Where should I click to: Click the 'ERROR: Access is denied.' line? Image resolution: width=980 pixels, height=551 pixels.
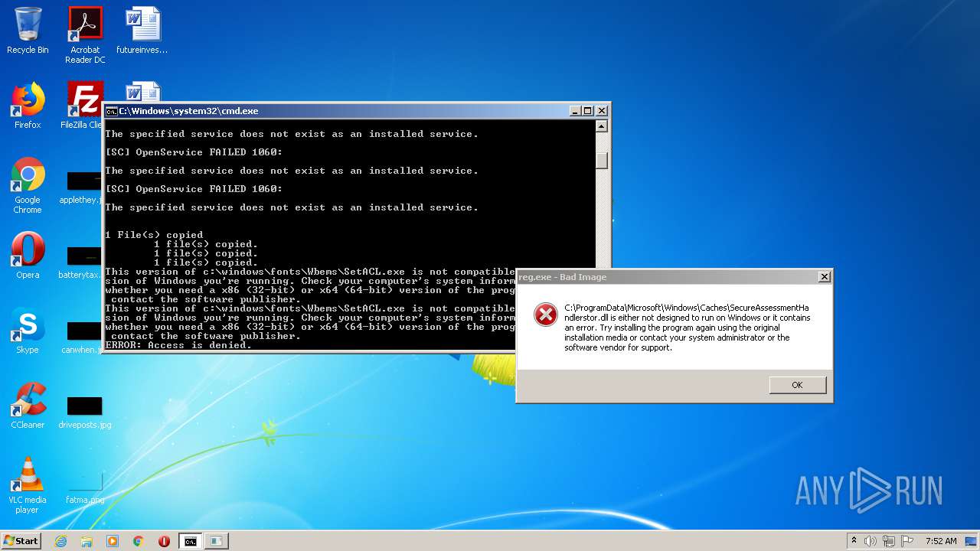pos(178,345)
